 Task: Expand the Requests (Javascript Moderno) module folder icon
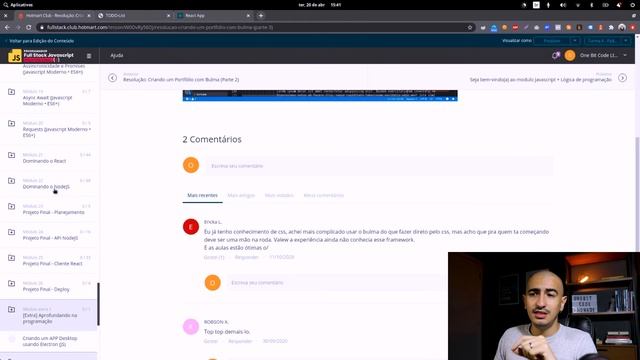tap(11, 123)
